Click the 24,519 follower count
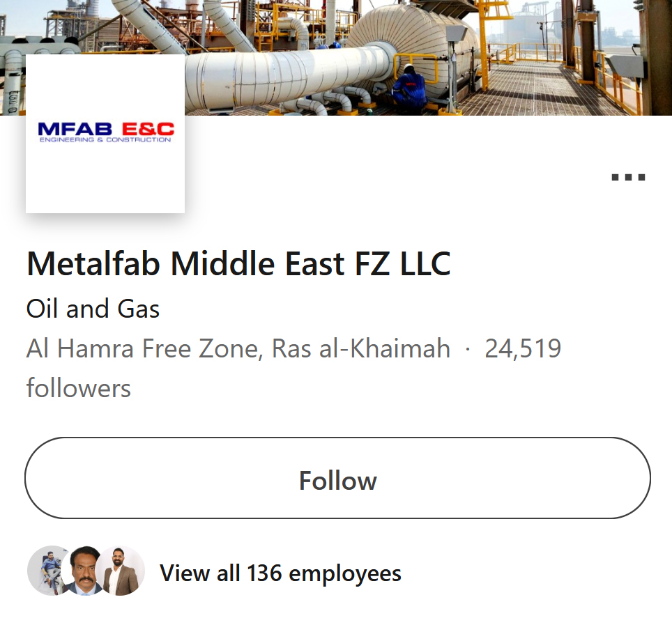Image resolution: width=672 pixels, height=618 pixels. tap(523, 348)
